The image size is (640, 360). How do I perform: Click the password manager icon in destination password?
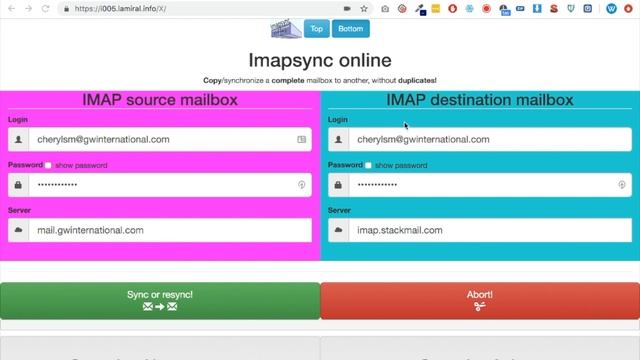coord(621,185)
